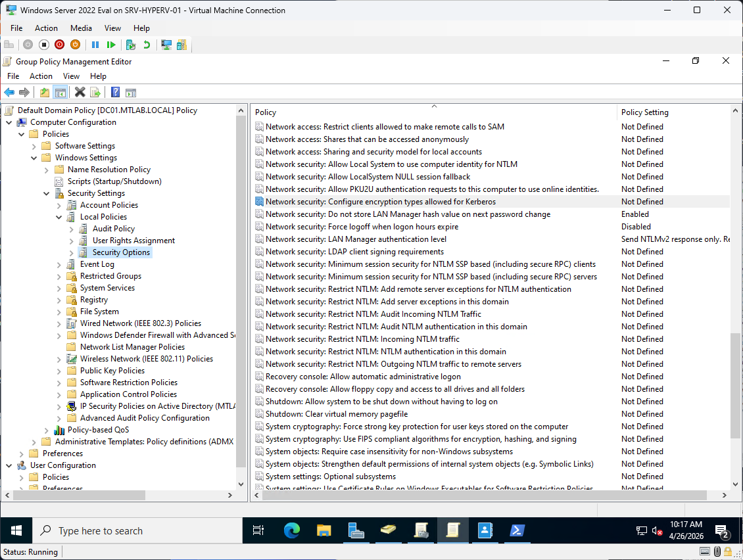Open the VM Connection Media menu

[x=81, y=28]
